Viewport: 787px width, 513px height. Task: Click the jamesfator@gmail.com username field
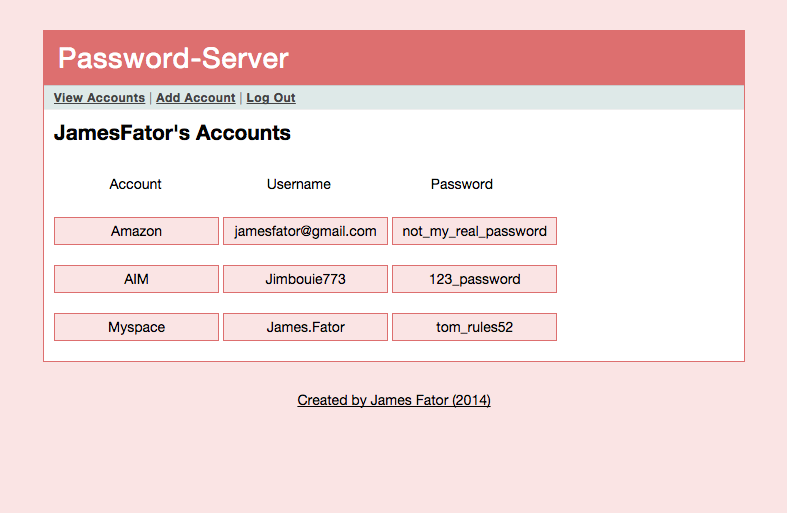click(x=305, y=231)
